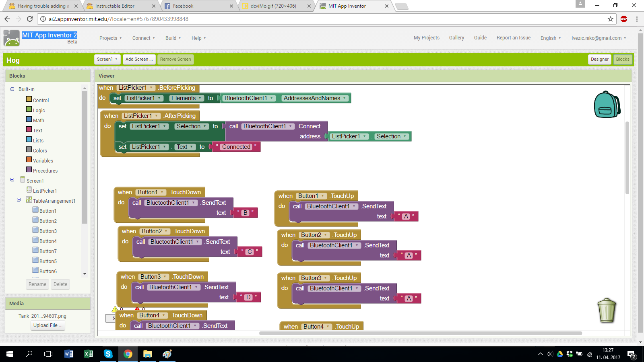Click the Blocks panel vertical scrollbar
This screenshot has height=362, width=644.
[85, 157]
